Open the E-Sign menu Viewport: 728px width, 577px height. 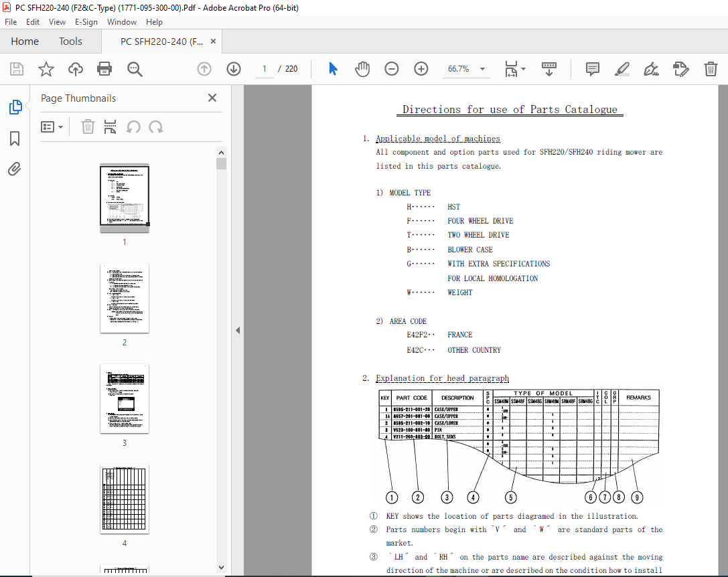click(x=86, y=22)
